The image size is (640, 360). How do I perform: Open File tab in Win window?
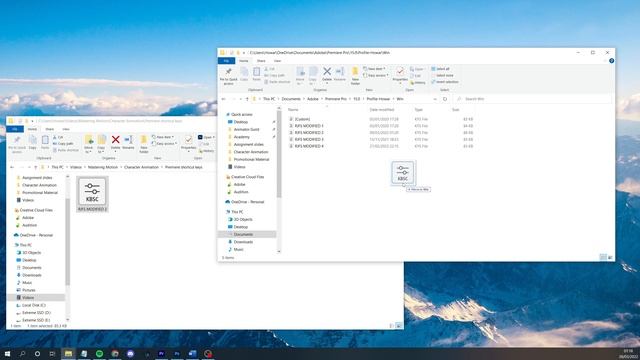pyautogui.click(x=226, y=61)
